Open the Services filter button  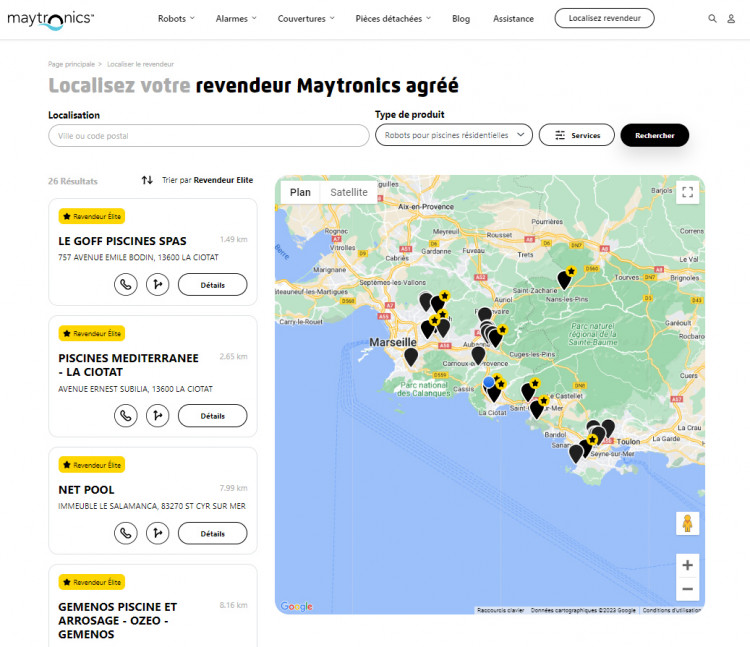(577, 135)
